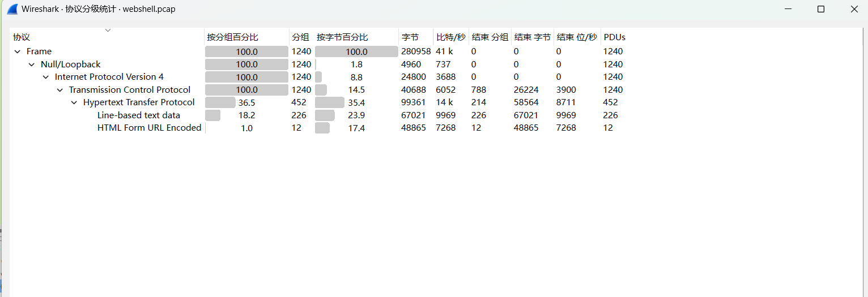Image resolution: width=868 pixels, height=297 pixels.
Task: Collapse the Null/Loopback row
Action: 32,64
